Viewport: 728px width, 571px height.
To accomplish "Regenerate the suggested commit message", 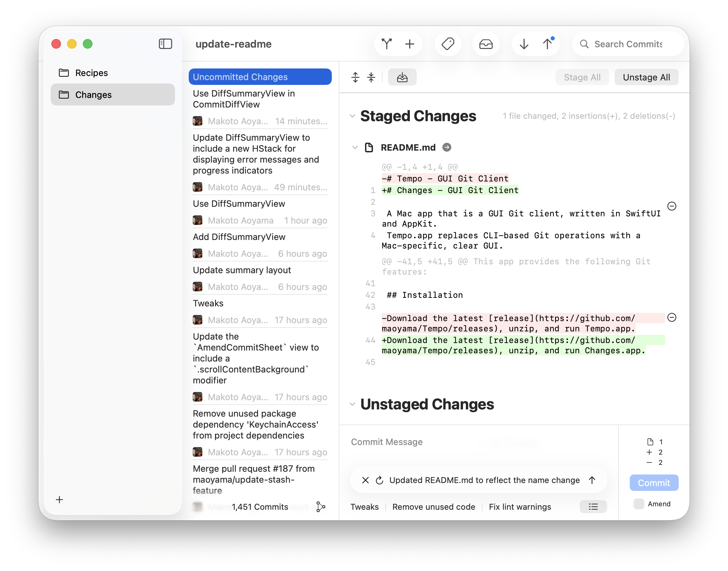I will pyautogui.click(x=379, y=480).
